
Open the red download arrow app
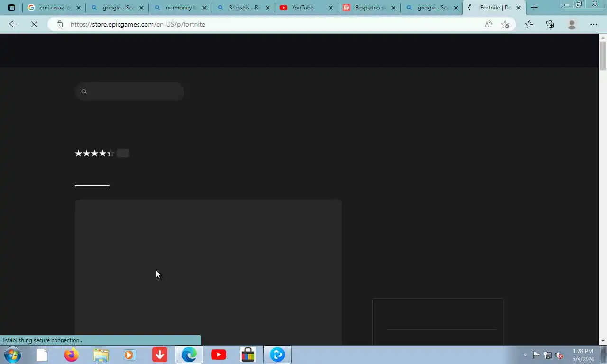tap(160, 355)
